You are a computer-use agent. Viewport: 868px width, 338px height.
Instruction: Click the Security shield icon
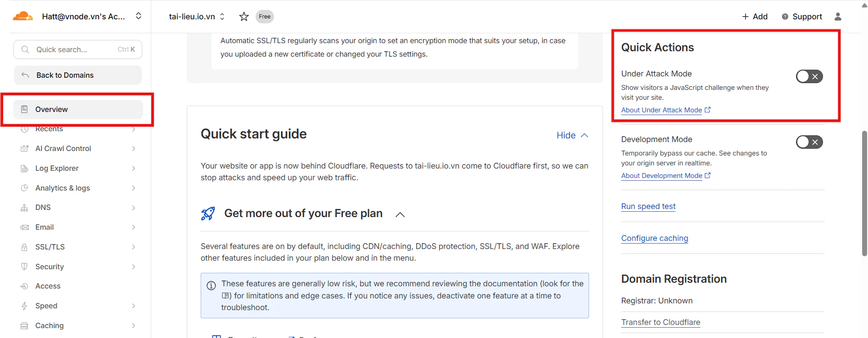pyautogui.click(x=24, y=267)
